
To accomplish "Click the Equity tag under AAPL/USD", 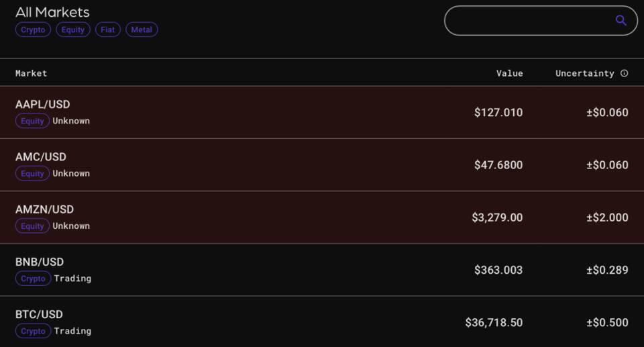I will [x=32, y=121].
